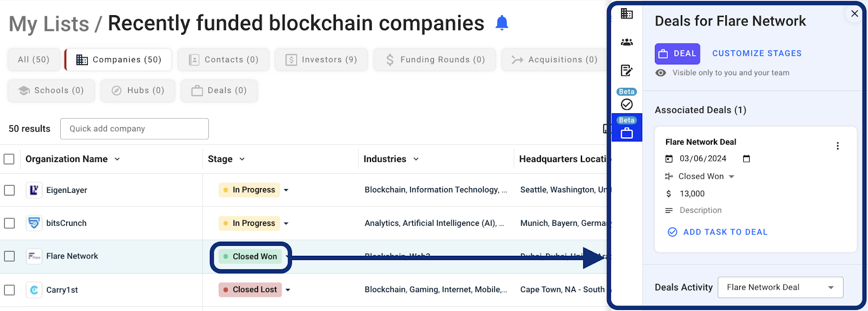Screen dimensions: 868x311
Task: Tick the bitsCrunch row checkbox
Action: pyautogui.click(x=9, y=223)
